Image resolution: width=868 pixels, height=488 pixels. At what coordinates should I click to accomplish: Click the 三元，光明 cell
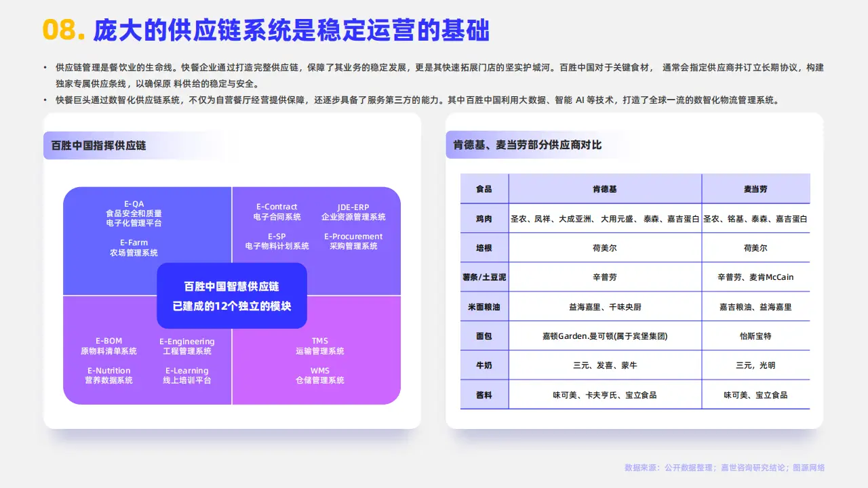click(x=755, y=365)
